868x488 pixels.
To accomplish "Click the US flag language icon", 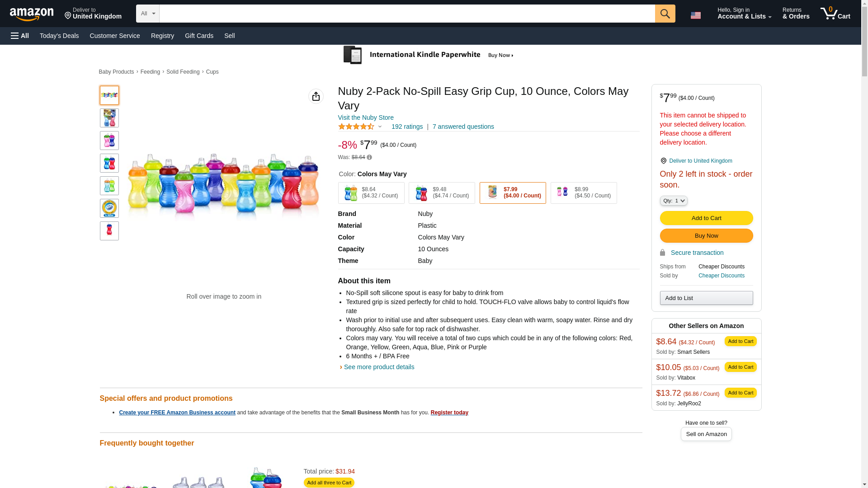I will click(x=695, y=15).
